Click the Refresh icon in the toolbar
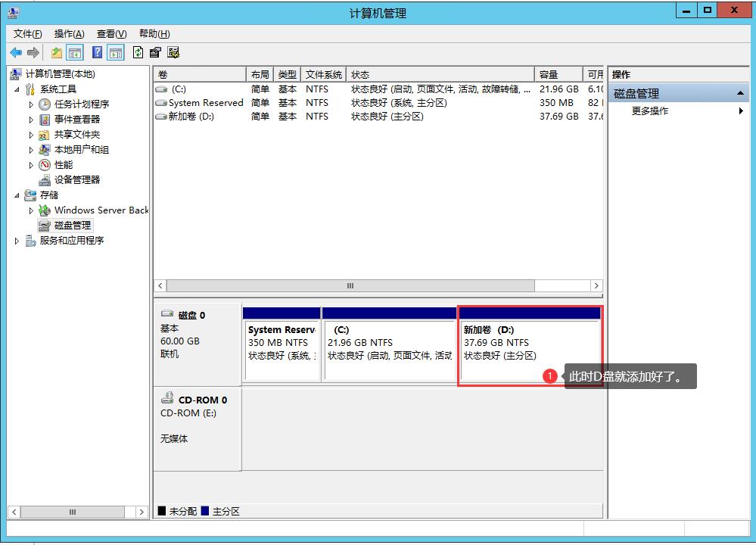The width and height of the screenshot is (756, 545). click(138, 52)
